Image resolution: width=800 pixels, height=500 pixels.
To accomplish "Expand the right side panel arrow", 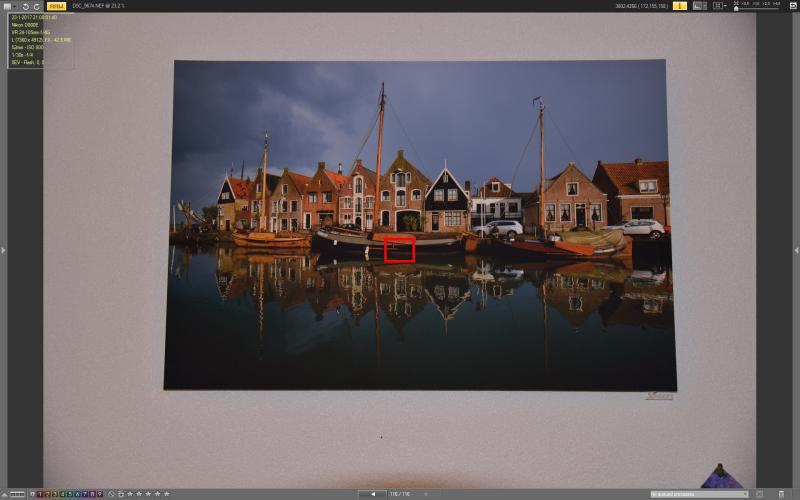I will 796,250.
